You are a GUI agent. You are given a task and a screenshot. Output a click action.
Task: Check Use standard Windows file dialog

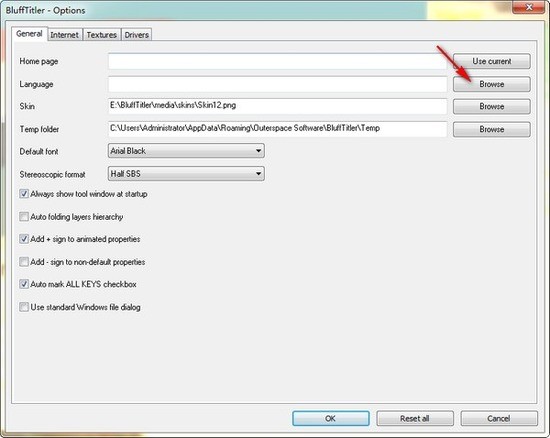point(24,307)
